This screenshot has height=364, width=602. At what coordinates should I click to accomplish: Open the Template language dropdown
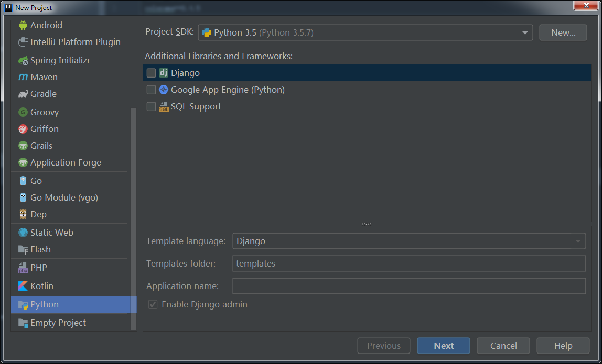pos(409,241)
